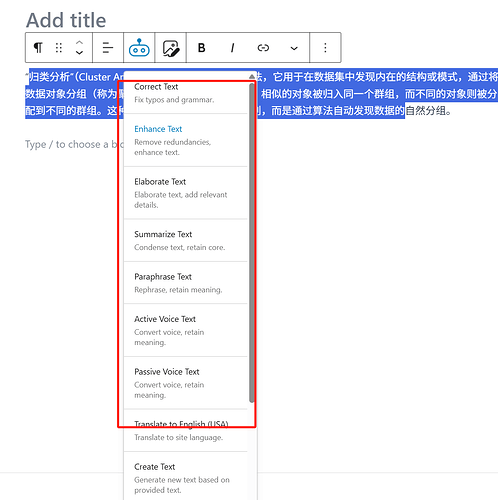Choose Summarize Text option

click(x=186, y=241)
